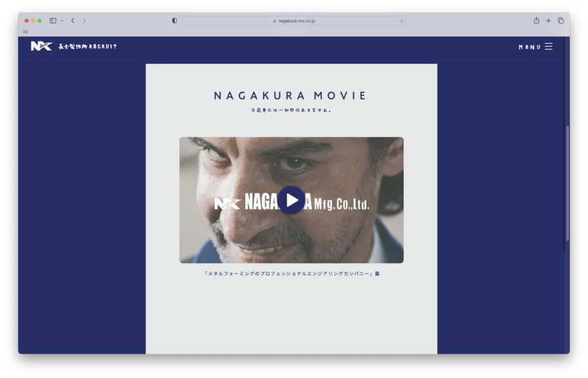Close the Safari window red button
Image resolution: width=588 pixels, height=378 pixels.
pos(27,20)
